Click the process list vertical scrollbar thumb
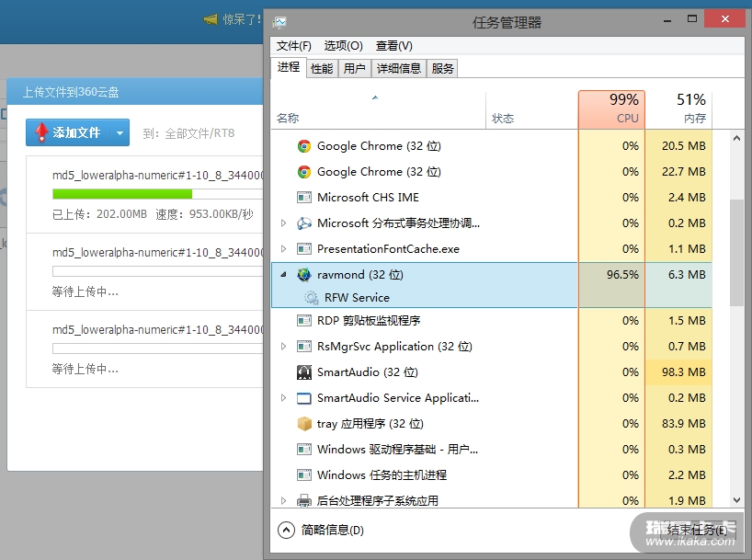 click(x=736, y=252)
